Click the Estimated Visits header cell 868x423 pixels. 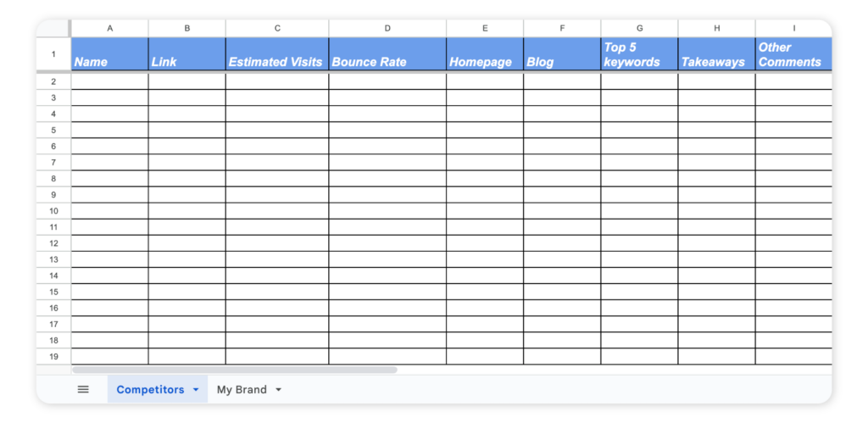pyautogui.click(x=277, y=54)
